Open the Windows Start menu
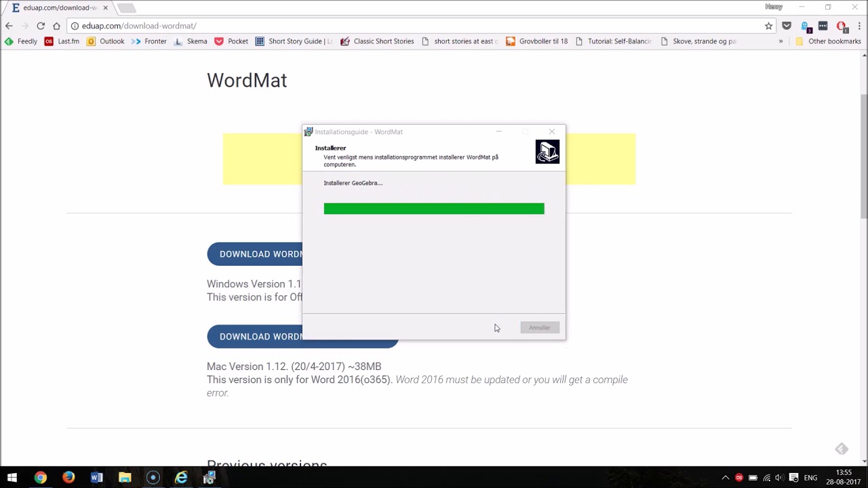This screenshot has width=868, height=488. [x=12, y=478]
